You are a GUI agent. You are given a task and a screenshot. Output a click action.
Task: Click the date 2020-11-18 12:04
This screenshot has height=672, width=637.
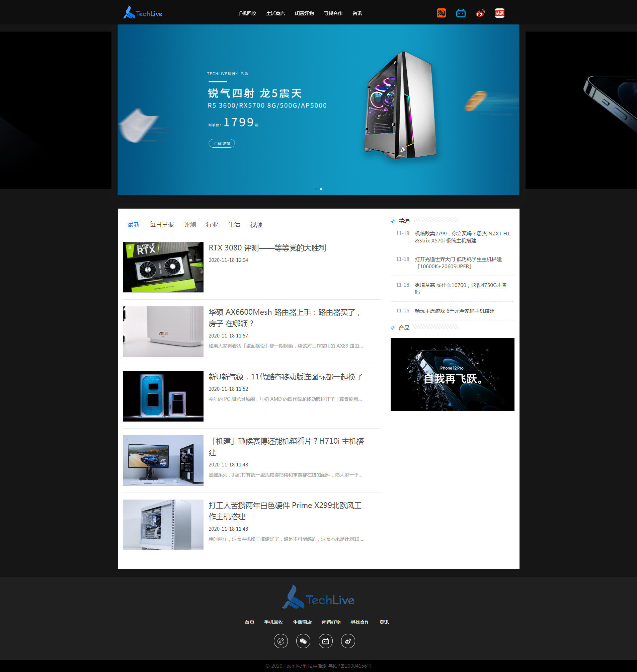click(228, 260)
